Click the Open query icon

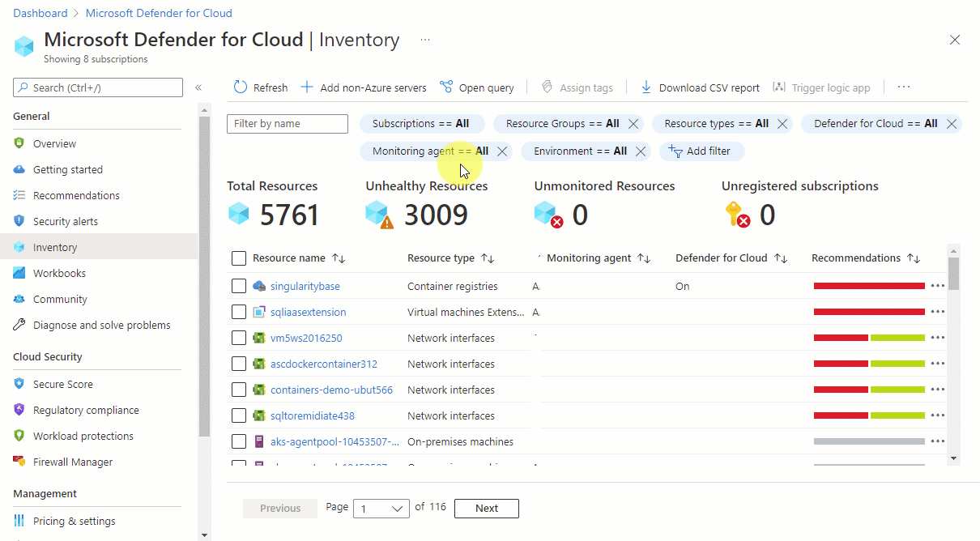click(446, 87)
